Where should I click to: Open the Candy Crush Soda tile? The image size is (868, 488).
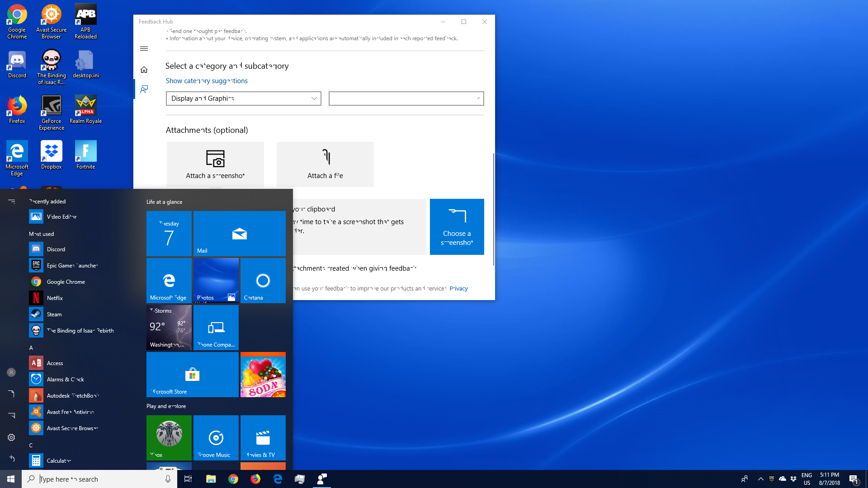point(263,375)
